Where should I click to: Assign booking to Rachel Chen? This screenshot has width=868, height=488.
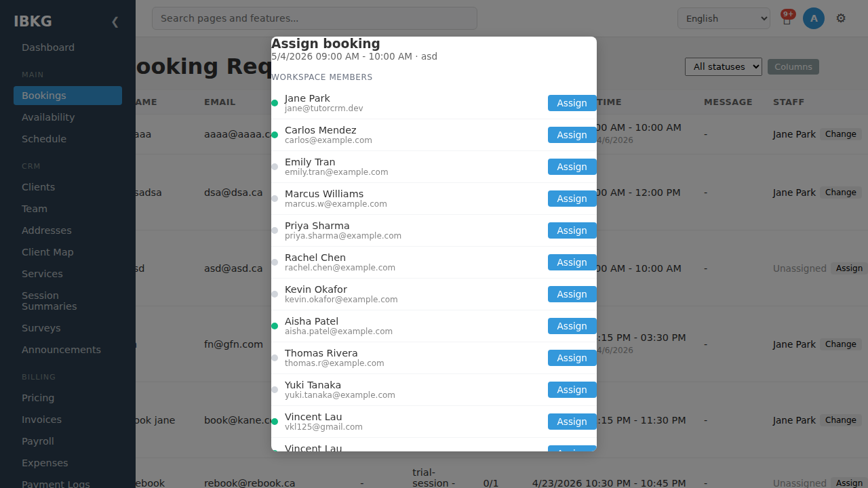(x=572, y=262)
